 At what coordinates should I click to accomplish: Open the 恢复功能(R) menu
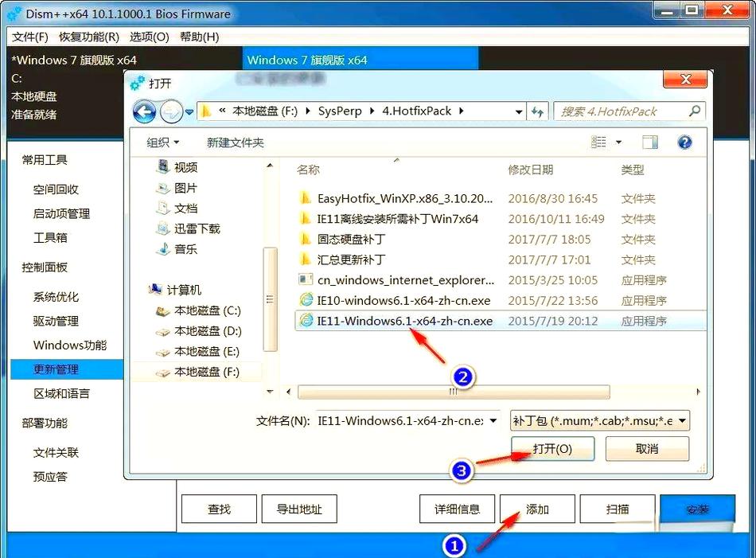[89, 37]
